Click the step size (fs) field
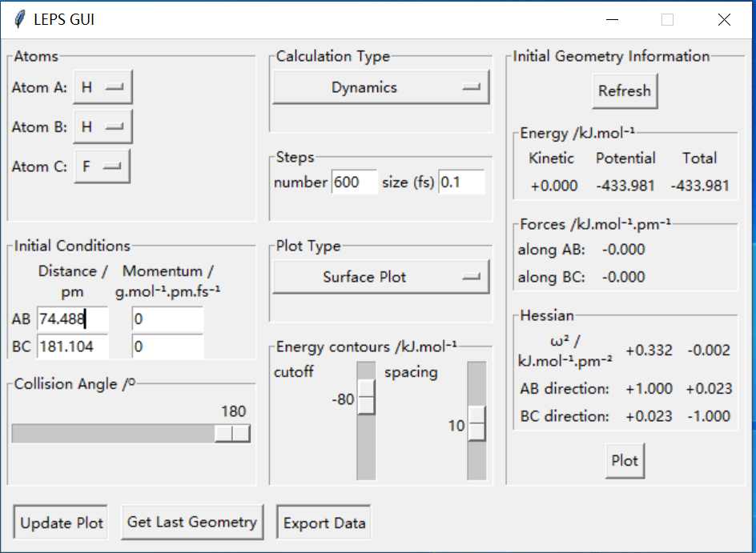 tap(461, 182)
